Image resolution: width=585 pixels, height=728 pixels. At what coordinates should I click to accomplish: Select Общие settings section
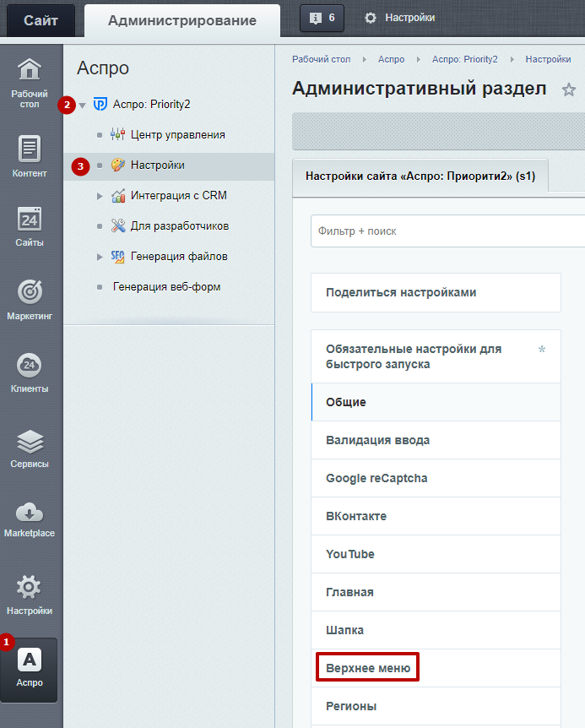pyautogui.click(x=436, y=402)
